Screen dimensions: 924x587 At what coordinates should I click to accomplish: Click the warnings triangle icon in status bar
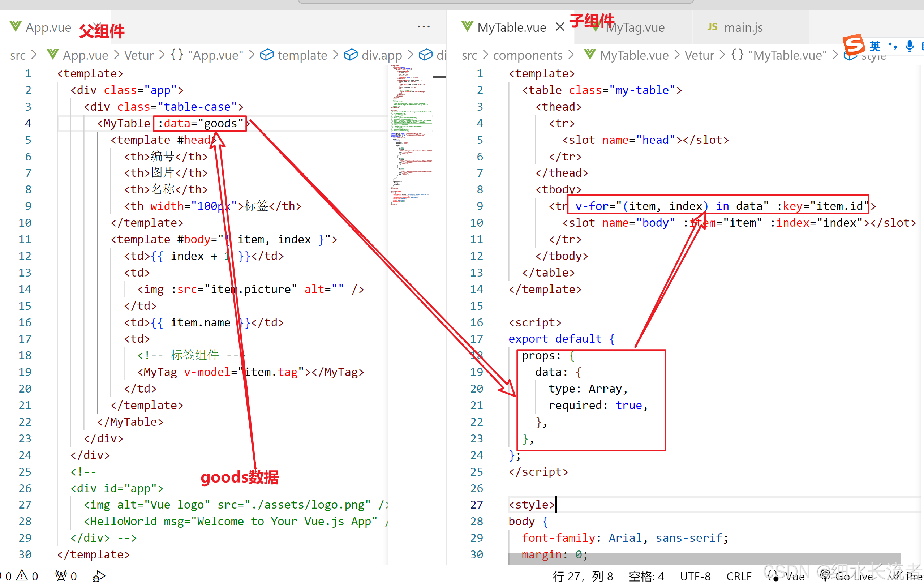(22, 575)
